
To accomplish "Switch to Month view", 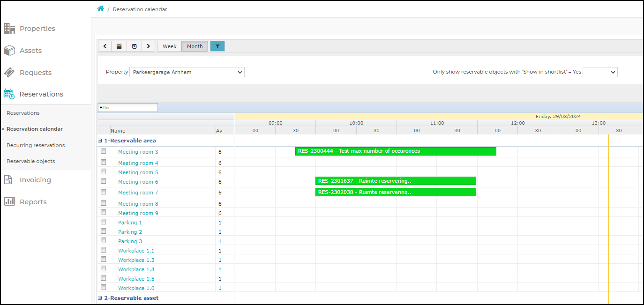I will tap(195, 46).
